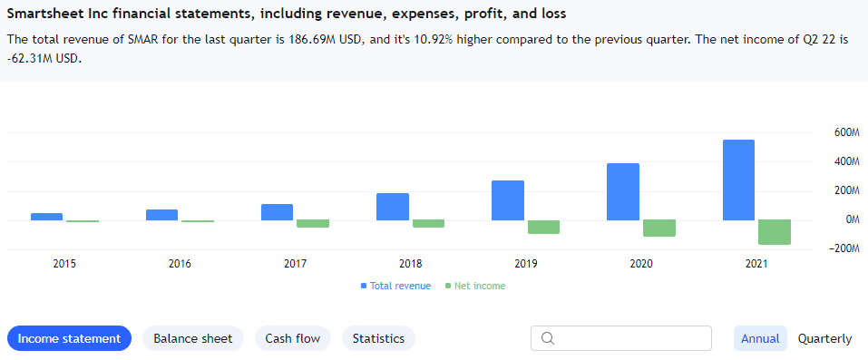
Task: Click the 2018 net income bar
Action: click(x=428, y=224)
